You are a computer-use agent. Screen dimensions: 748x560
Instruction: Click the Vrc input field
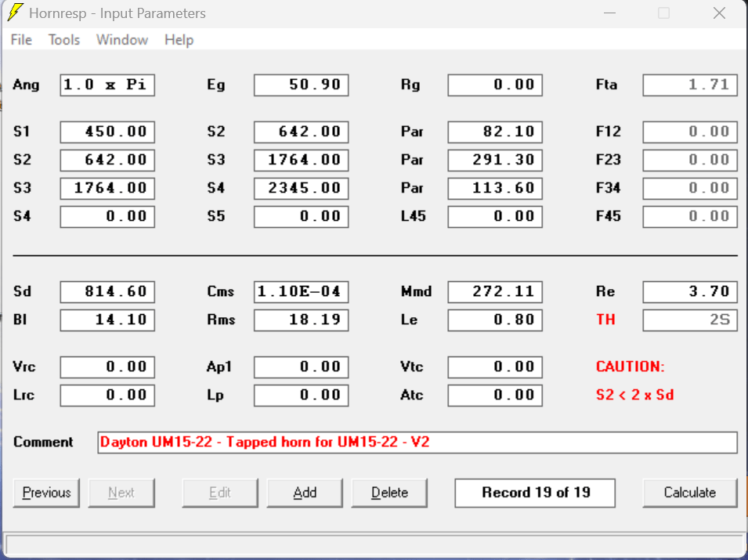coord(107,367)
